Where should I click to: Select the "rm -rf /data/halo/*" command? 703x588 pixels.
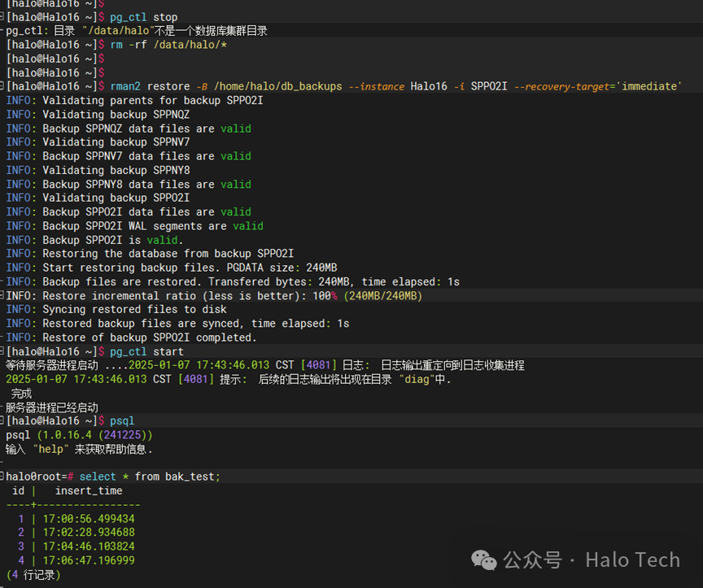tap(168, 45)
